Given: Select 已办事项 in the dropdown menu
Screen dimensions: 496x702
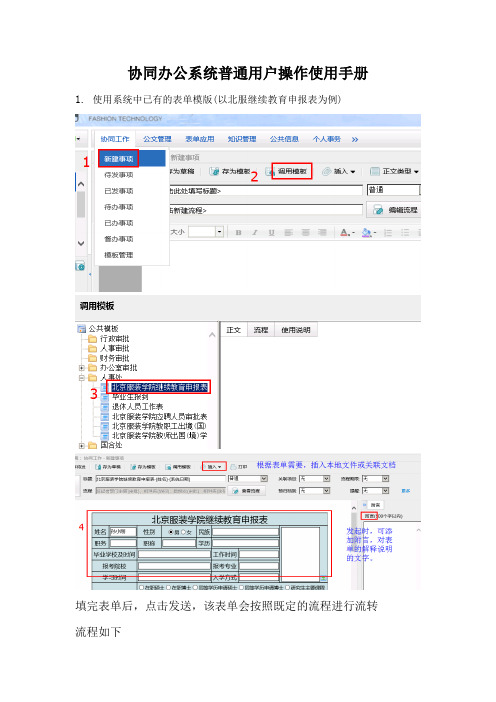Looking at the screenshot, I should coord(119,223).
